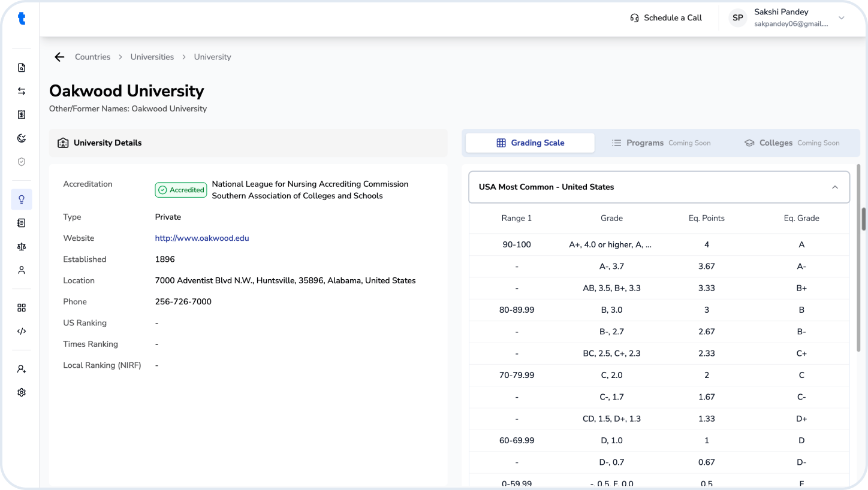Open the Colleges tab
868x490 pixels.
point(791,143)
